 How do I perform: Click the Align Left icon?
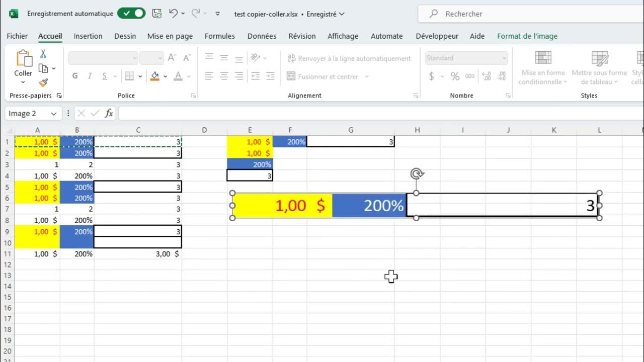(209, 76)
